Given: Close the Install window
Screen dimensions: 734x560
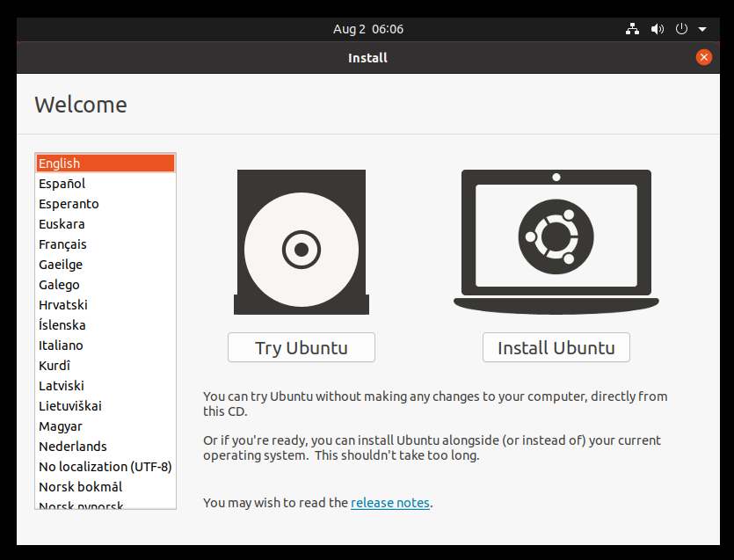Looking at the screenshot, I should click(x=703, y=57).
